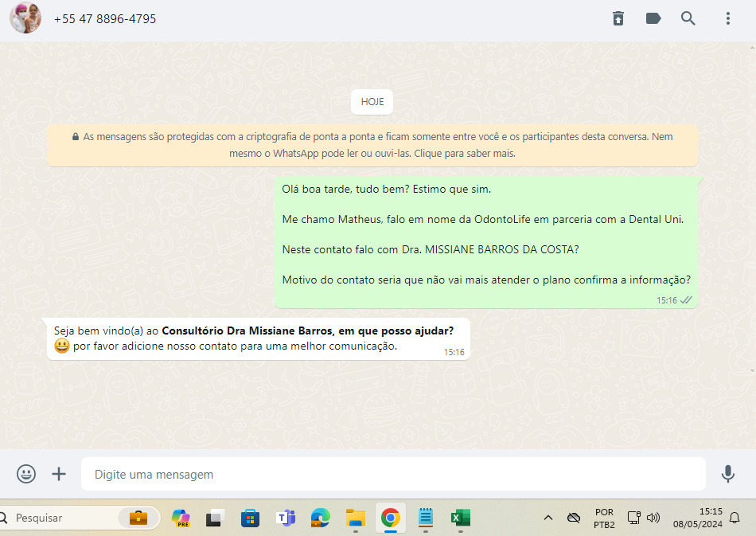The height and width of the screenshot is (536, 756).
Task: Open Google Chrome from the taskbar
Action: point(390,518)
